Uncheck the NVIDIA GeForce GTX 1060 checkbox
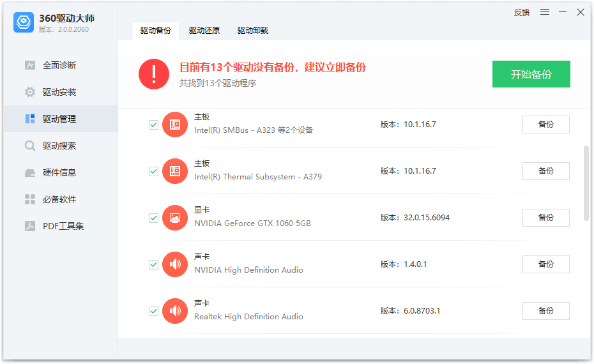 click(x=153, y=218)
